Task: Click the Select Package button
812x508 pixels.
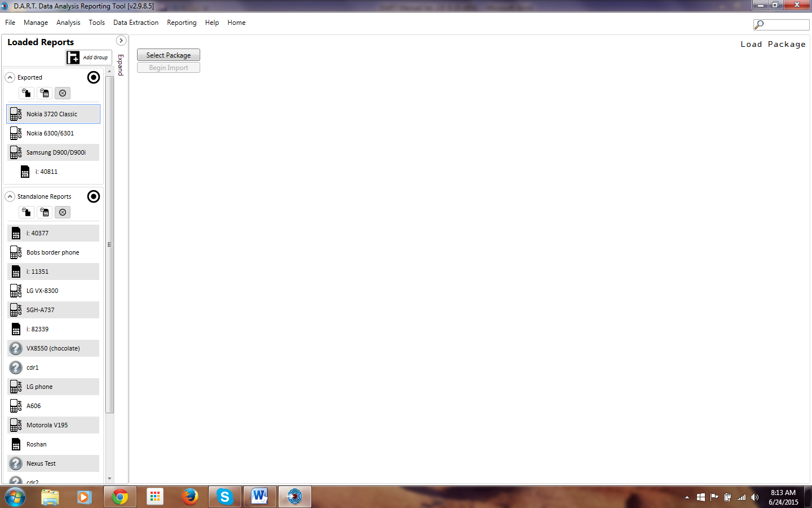Action: (x=169, y=55)
